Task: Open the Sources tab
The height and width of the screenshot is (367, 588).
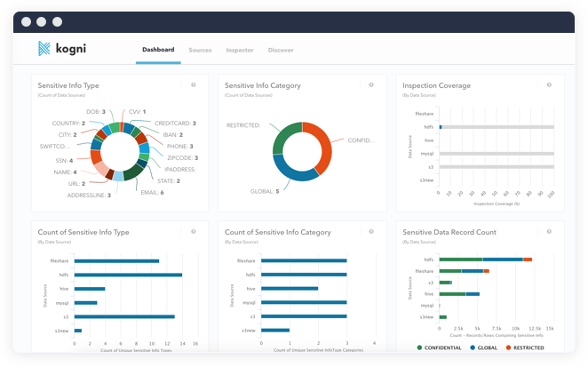Action: point(200,50)
